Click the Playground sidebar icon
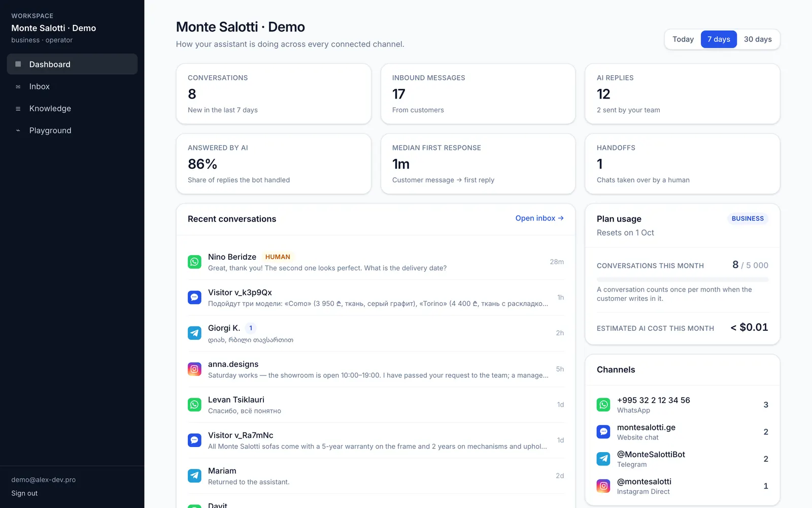 pos(18,131)
